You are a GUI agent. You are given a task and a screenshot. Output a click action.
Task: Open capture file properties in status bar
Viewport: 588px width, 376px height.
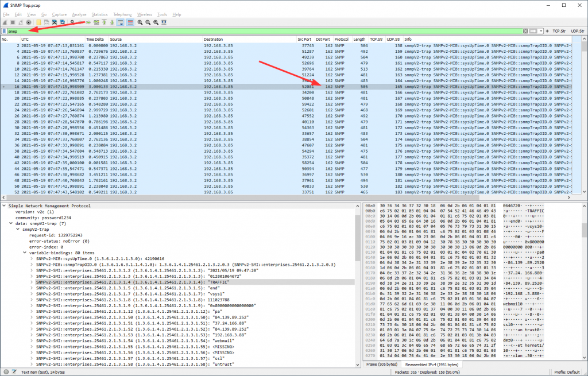[x=14, y=372]
